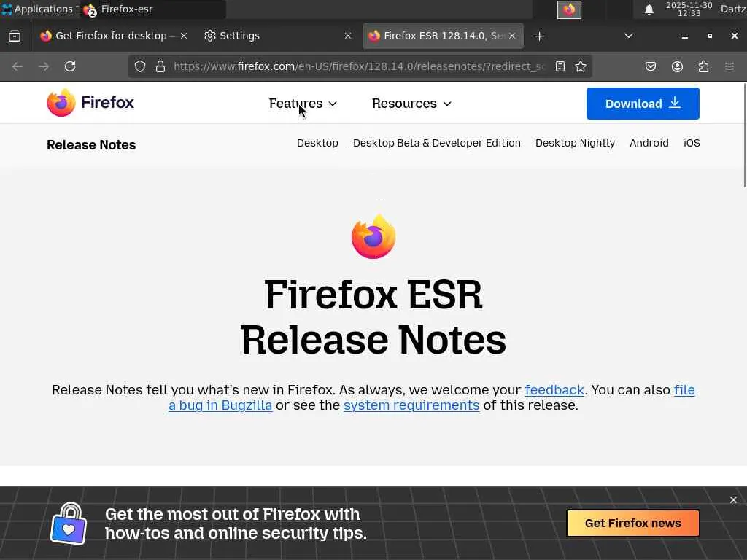This screenshot has width=747, height=560.
Task: Open Android release notes link
Action: pos(649,143)
